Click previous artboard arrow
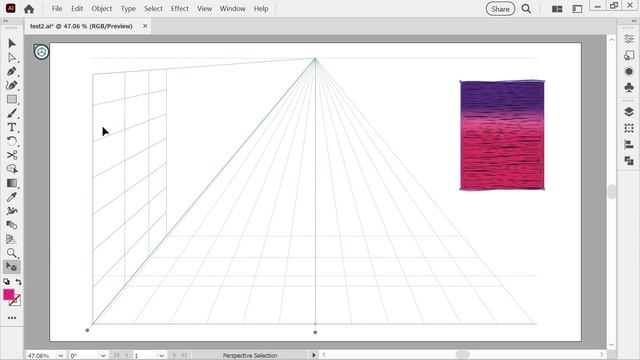The image size is (640, 360). coord(126,356)
